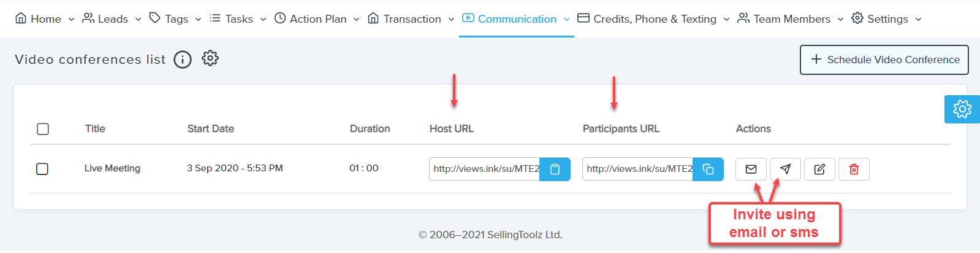
Task: Open gear settings next to list title
Action: (210, 59)
